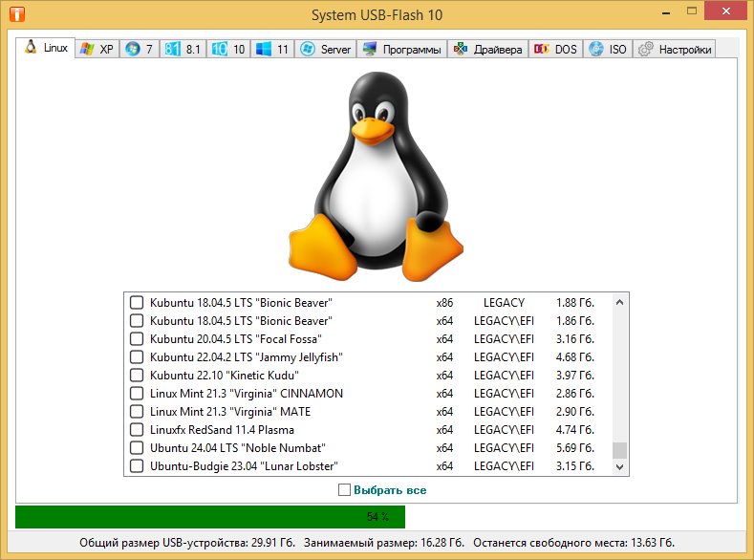Click the Server tab globe icon
Viewport: 754px width, 560px height.
coord(308,49)
